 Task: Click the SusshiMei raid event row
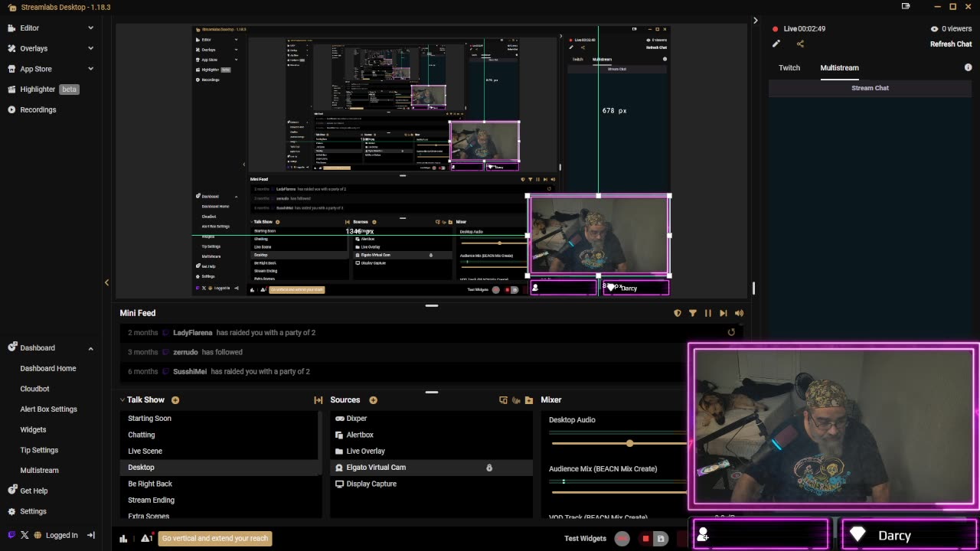[432, 371]
